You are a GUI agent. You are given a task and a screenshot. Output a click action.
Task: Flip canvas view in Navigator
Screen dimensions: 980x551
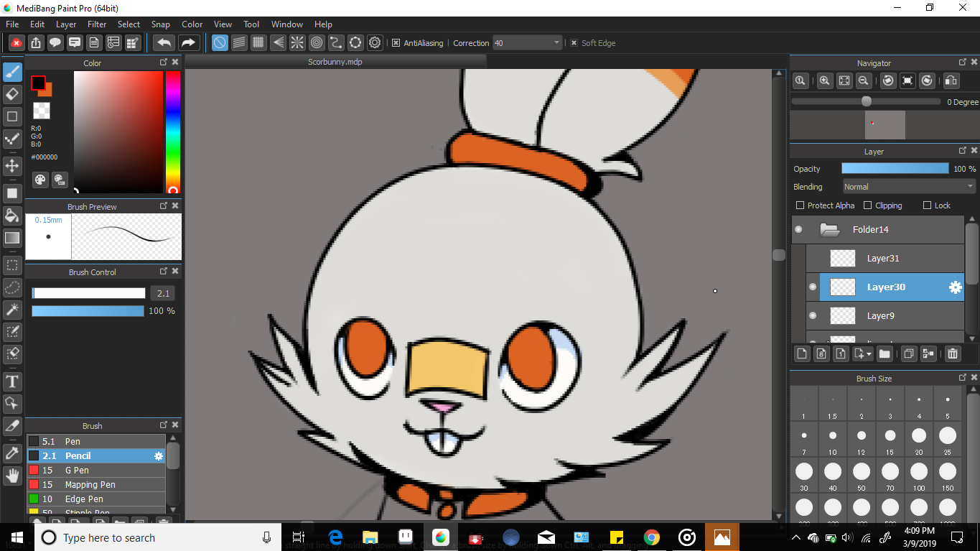point(951,81)
